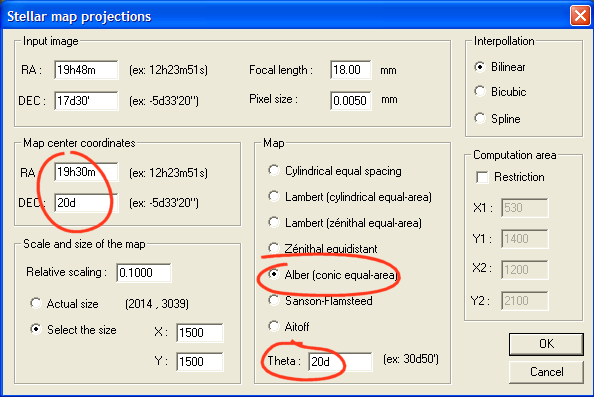Viewport: 594px width, 397px height.
Task: Click the input image RA field
Action: [x=86, y=70]
